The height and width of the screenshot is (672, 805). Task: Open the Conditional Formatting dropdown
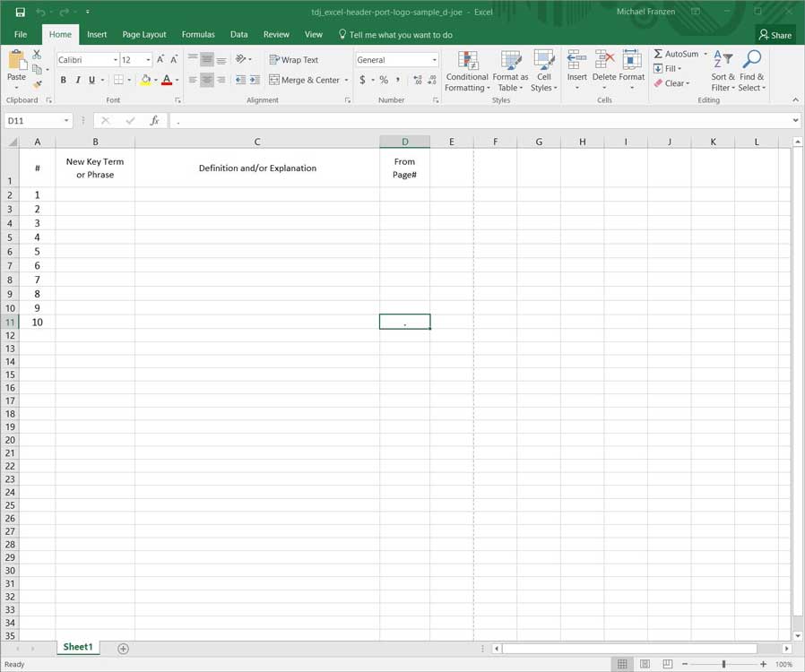coord(467,72)
